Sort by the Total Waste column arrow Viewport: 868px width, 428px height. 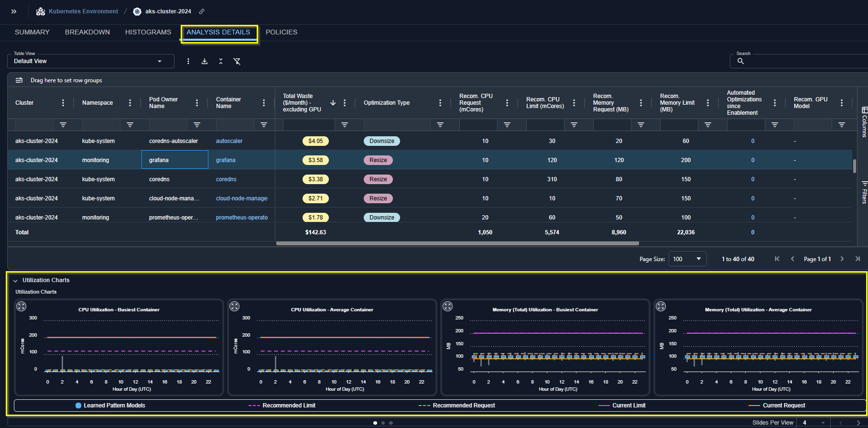[x=333, y=103]
